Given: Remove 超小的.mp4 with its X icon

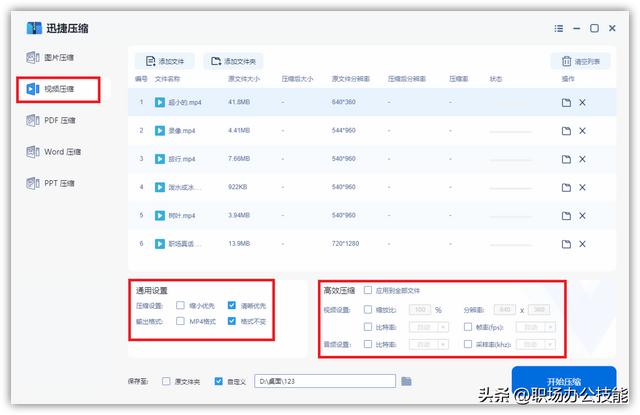Looking at the screenshot, I should coord(582,102).
